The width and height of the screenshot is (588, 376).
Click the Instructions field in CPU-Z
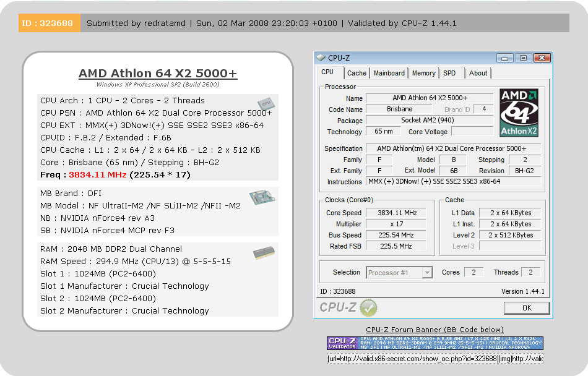coord(453,182)
